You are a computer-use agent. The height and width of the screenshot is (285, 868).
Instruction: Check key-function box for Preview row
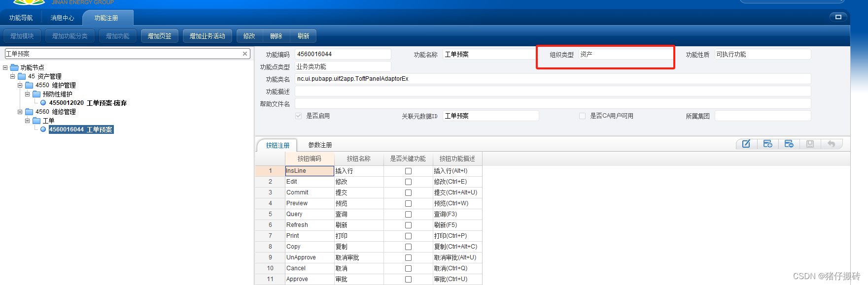[x=408, y=203]
